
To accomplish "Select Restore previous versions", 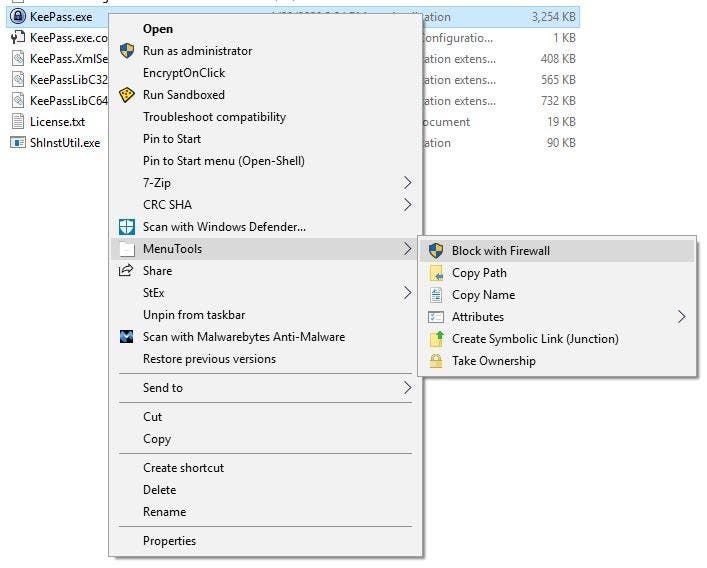I will coord(266,359).
